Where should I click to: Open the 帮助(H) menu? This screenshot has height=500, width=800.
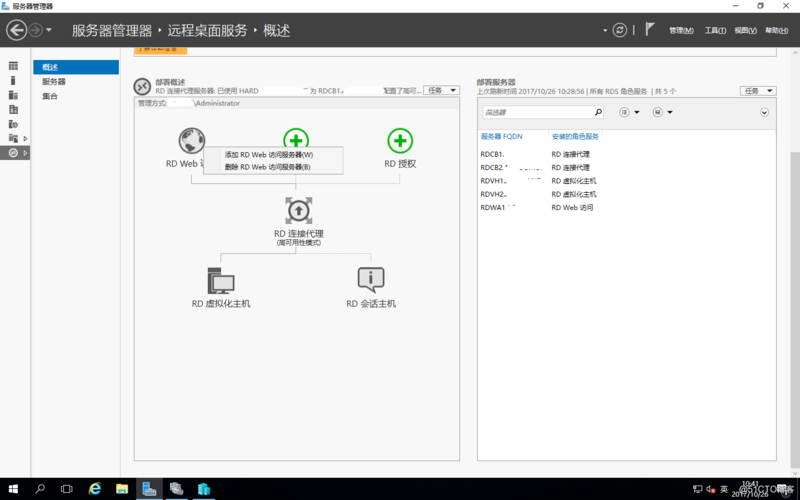776,31
